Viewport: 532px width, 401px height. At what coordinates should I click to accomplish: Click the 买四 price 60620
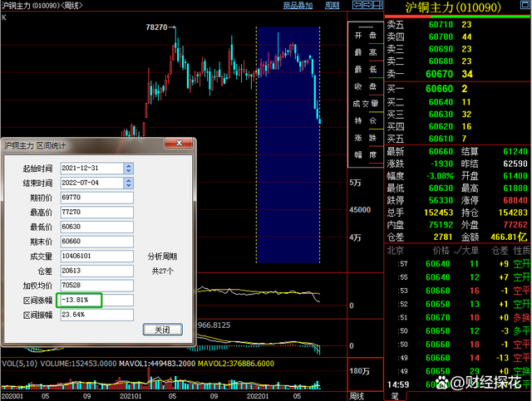tap(441, 126)
